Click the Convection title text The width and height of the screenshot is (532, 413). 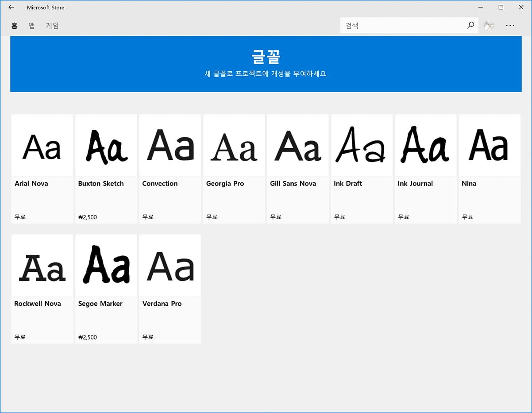(x=160, y=183)
